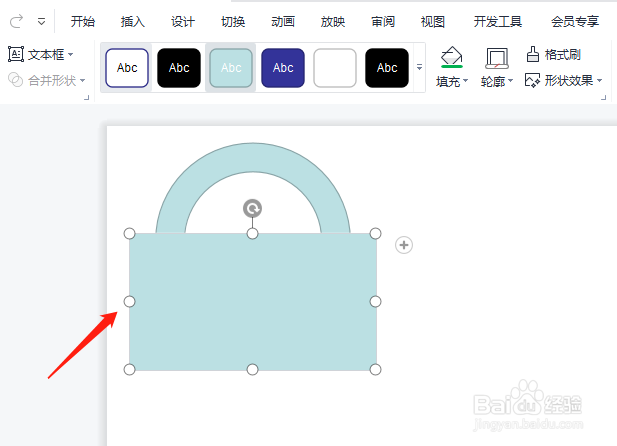Image resolution: width=617 pixels, height=446 pixels.
Task: Click the plus quick-action button beside the rectangle
Action: (x=404, y=245)
